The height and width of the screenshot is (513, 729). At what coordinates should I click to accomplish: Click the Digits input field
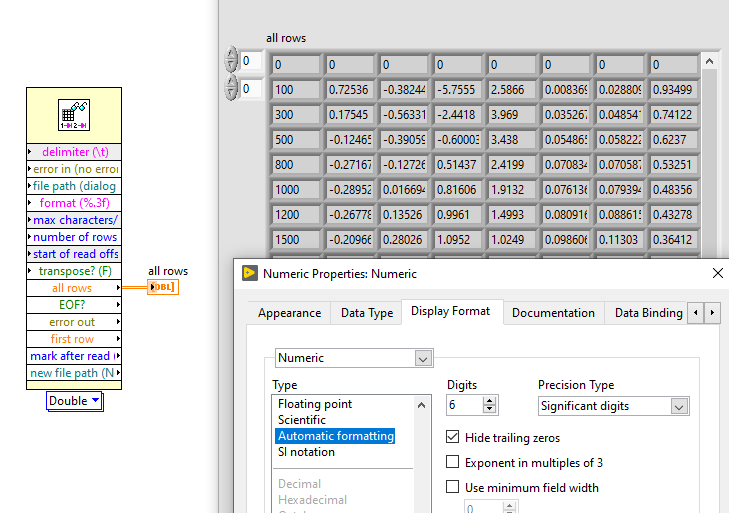click(x=464, y=406)
